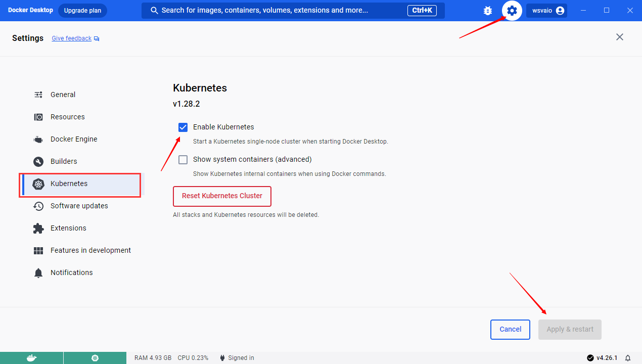Open the General settings section

pyautogui.click(x=63, y=95)
